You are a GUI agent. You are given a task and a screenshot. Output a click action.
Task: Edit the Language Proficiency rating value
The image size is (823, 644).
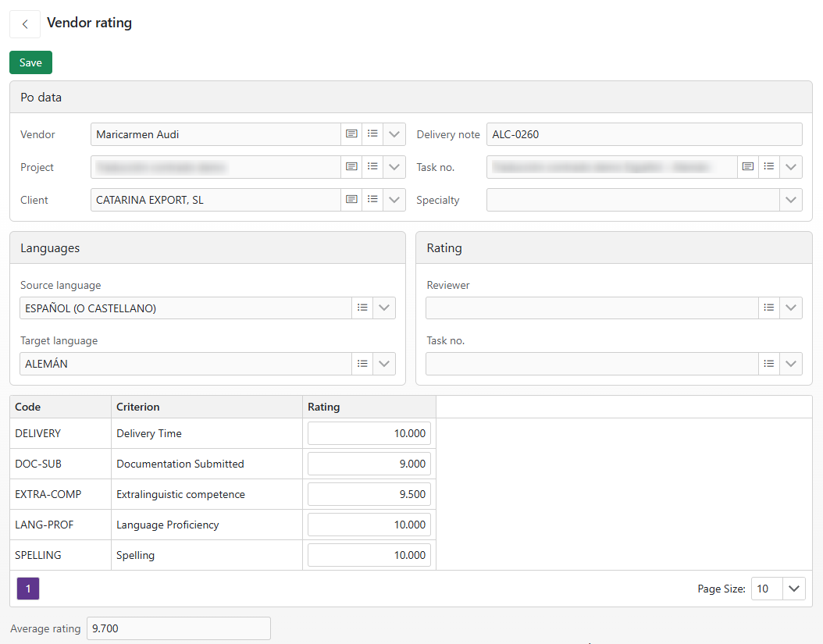point(369,525)
